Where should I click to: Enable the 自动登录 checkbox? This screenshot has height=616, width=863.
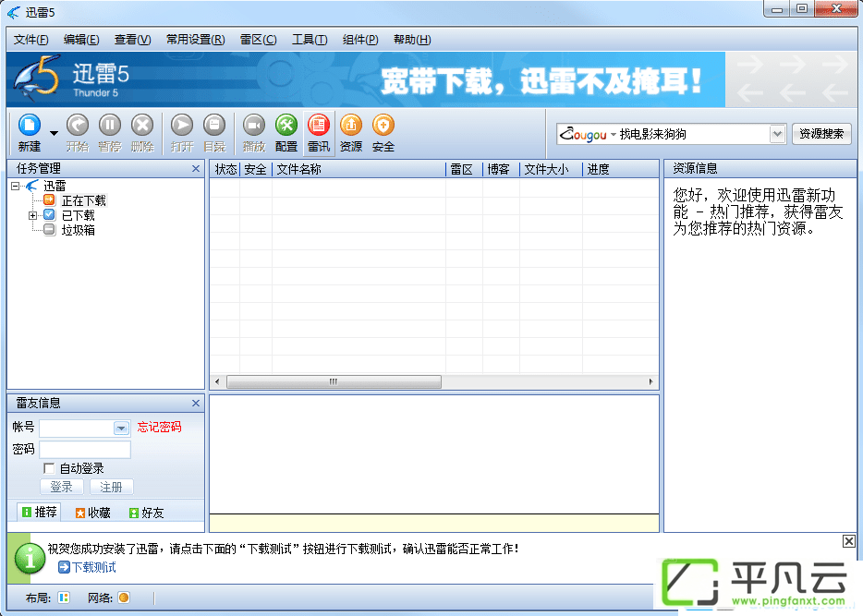49,468
